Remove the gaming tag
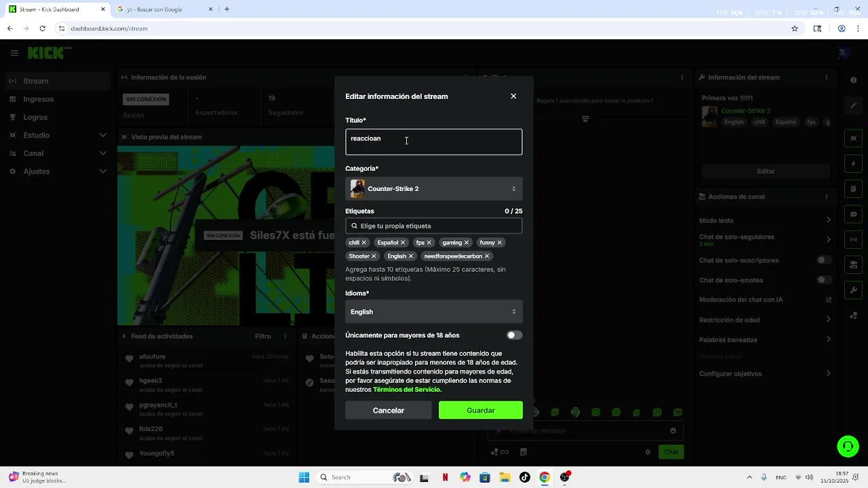868x488 pixels. (467, 243)
